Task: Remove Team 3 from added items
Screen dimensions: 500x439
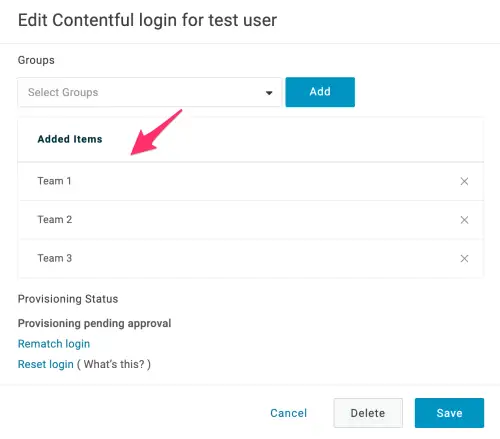Action: [464, 258]
